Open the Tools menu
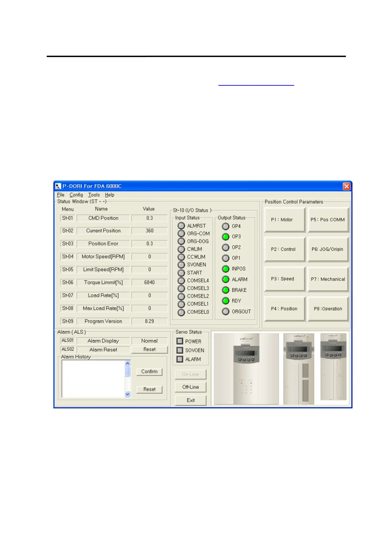This screenshot has height=555, width=392. click(94, 195)
